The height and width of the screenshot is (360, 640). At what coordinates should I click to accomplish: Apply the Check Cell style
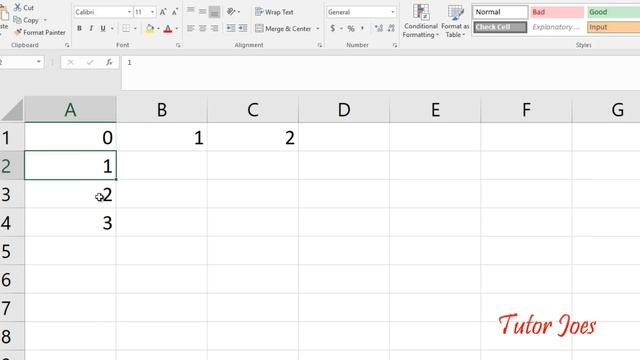500,27
